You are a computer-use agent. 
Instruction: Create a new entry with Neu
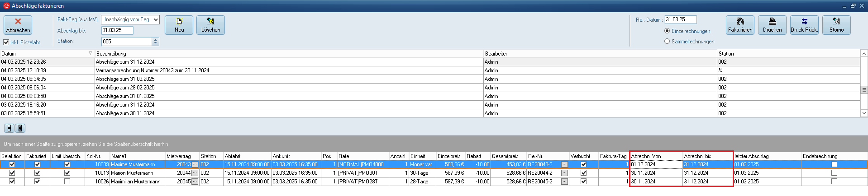179,25
